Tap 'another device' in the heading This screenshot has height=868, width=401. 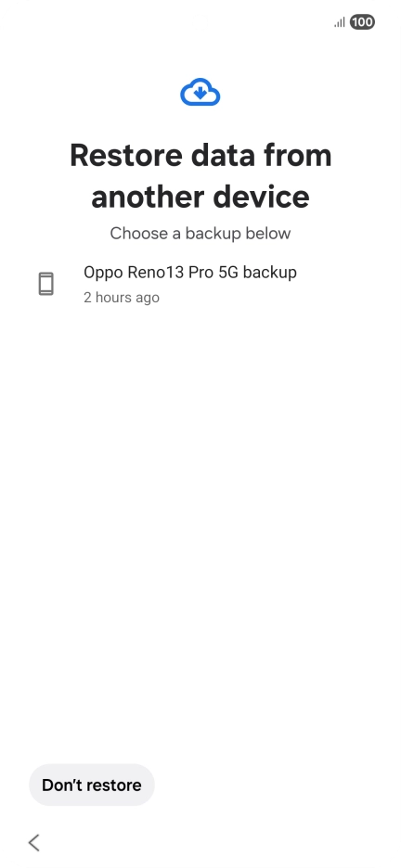(x=200, y=198)
